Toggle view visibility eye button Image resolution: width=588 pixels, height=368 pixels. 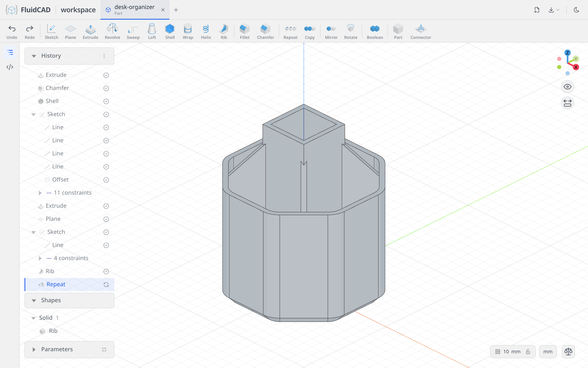coord(567,87)
